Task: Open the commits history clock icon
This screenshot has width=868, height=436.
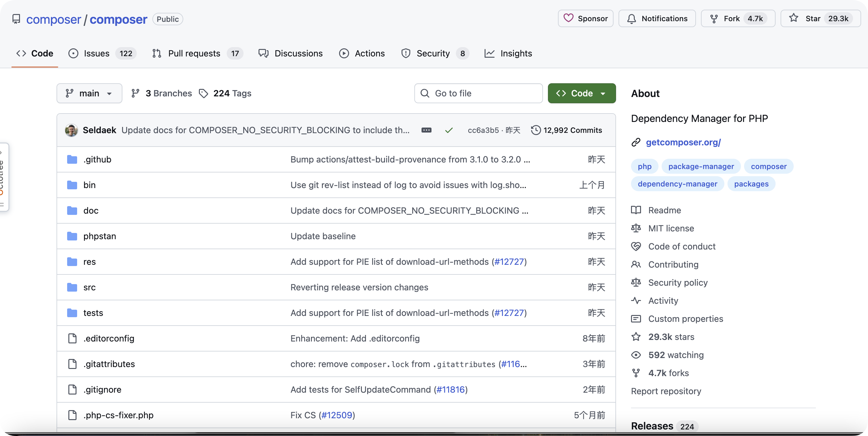Action: pyautogui.click(x=536, y=130)
